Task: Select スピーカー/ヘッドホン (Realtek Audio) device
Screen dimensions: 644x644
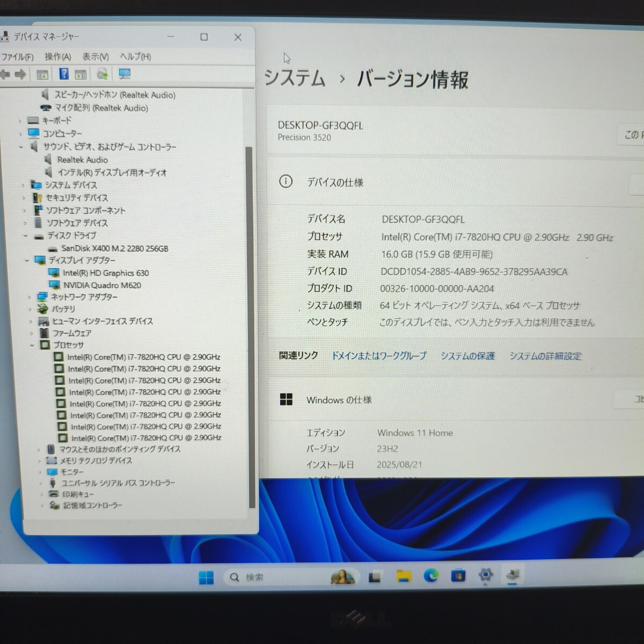Action: pos(115,95)
